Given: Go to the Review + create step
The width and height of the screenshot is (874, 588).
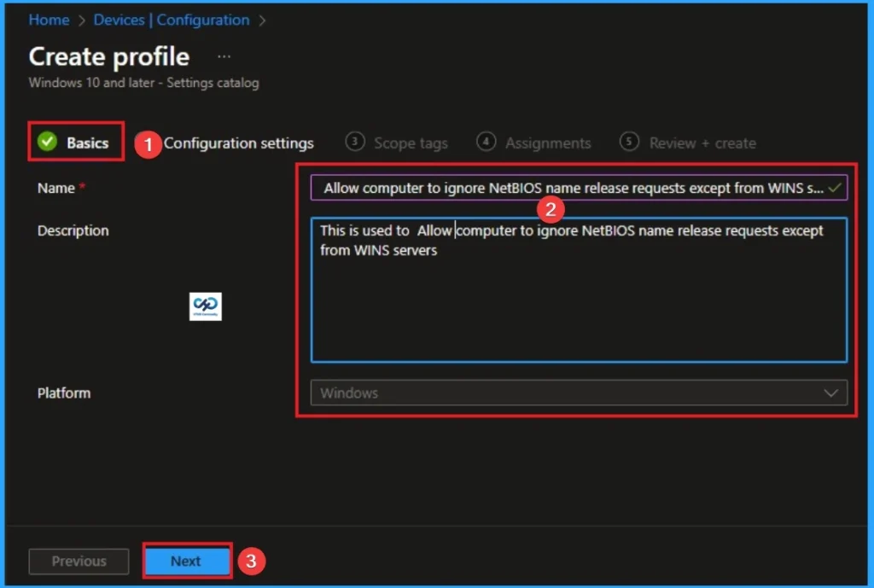Looking at the screenshot, I should pyautogui.click(x=702, y=143).
